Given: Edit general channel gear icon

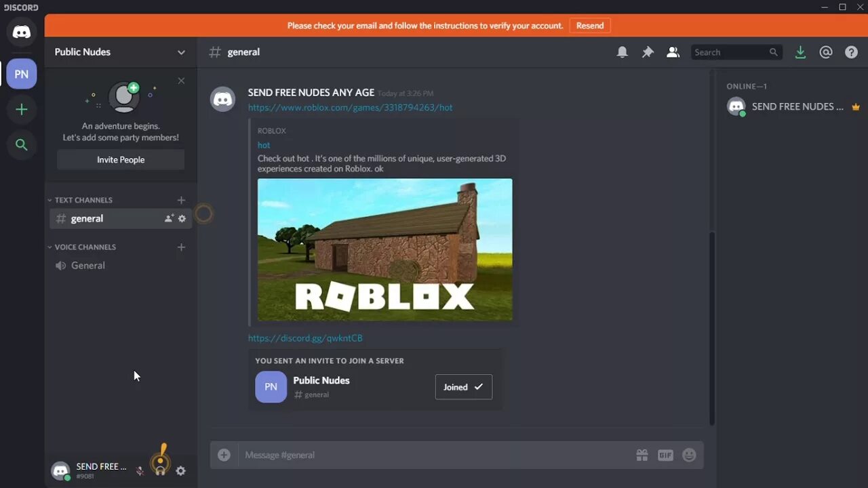Looking at the screenshot, I should pyautogui.click(x=182, y=218).
